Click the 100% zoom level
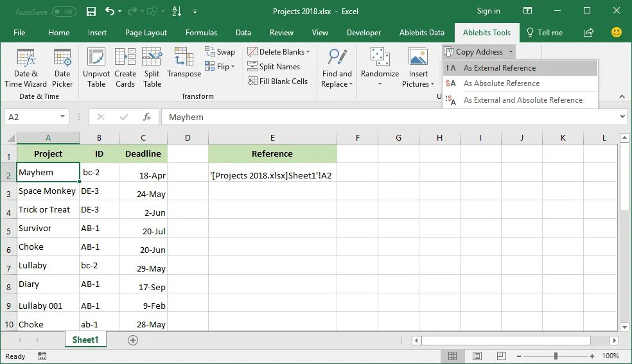The height and width of the screenshot is (364, 632). pos(610,356)
